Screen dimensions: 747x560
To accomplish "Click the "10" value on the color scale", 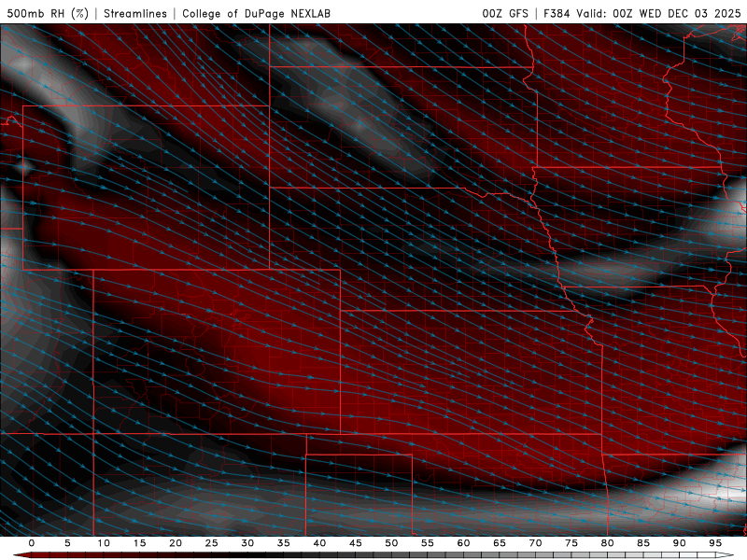I will click(x=104, y=543).
